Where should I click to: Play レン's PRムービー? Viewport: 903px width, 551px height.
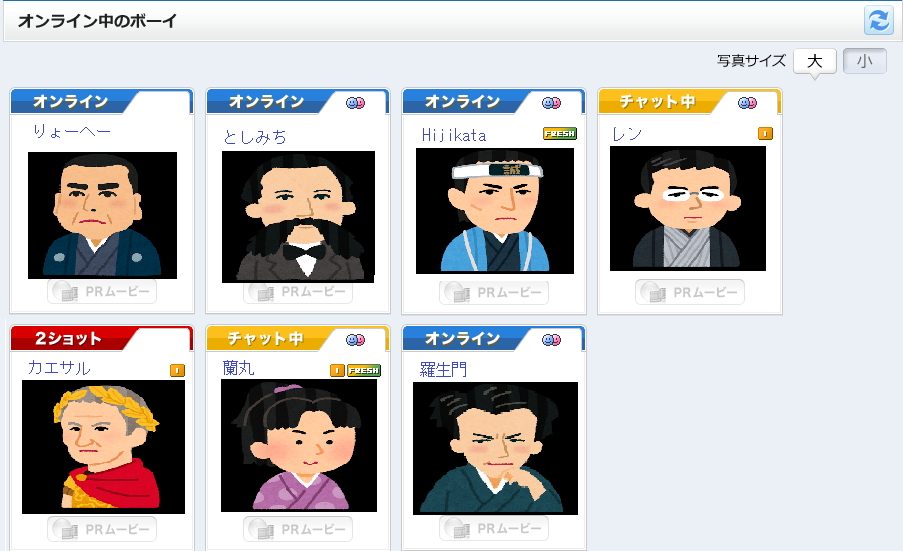tap(690, 292)
